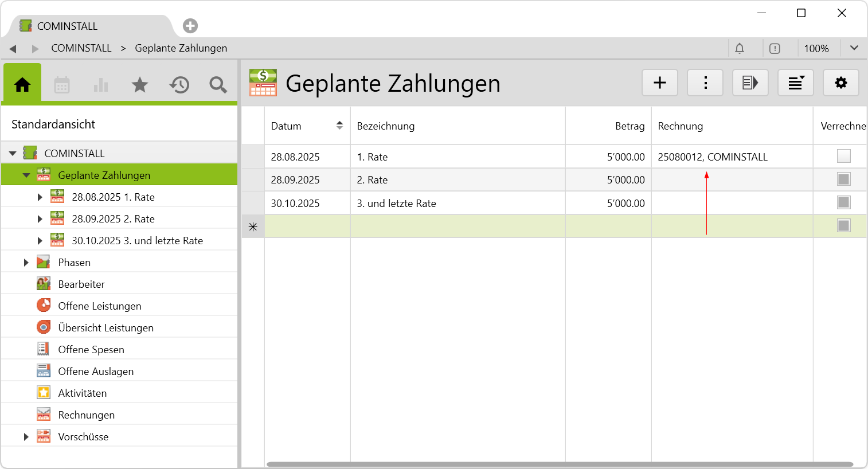Click the notification bell icon
The image size is (868, 469).
740,49
